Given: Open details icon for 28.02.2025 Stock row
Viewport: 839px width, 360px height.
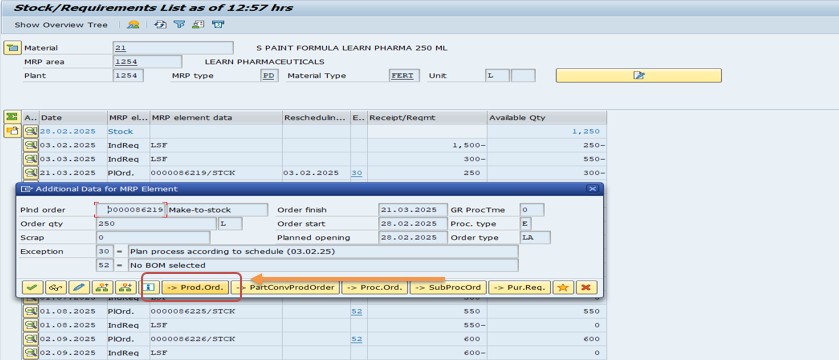Looking at the screenshot, I should (30, 131).
